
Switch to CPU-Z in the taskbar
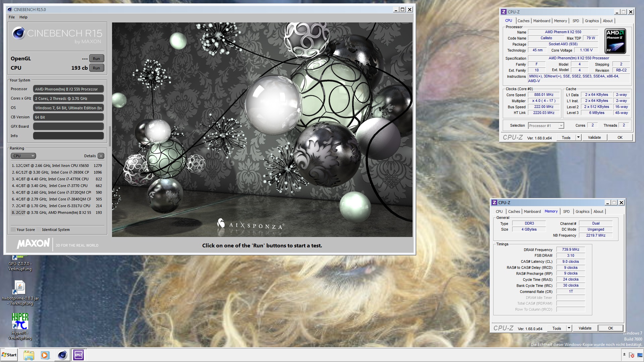78,355
